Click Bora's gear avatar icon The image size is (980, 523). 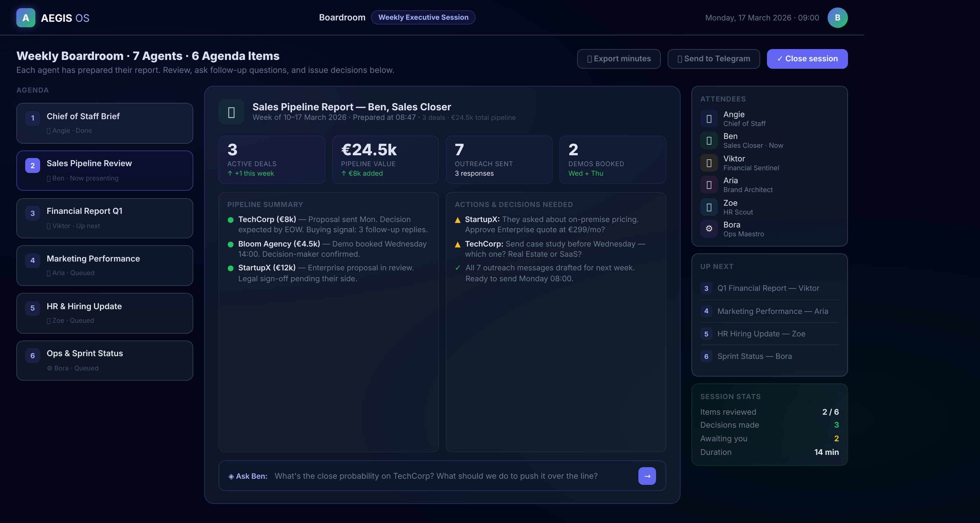click(x=709, y=229)
